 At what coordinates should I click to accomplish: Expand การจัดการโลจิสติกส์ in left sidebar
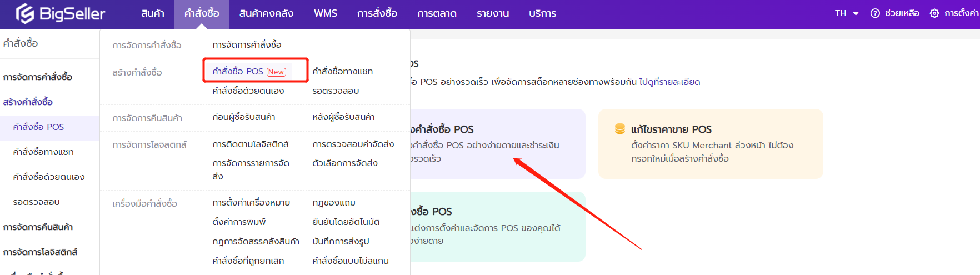pos(40,252)
